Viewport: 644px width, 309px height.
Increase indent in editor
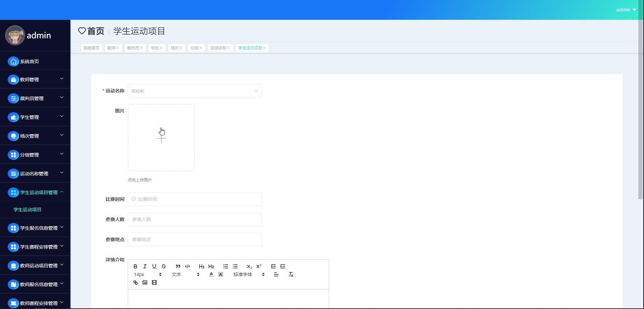[x=283, y=266]
